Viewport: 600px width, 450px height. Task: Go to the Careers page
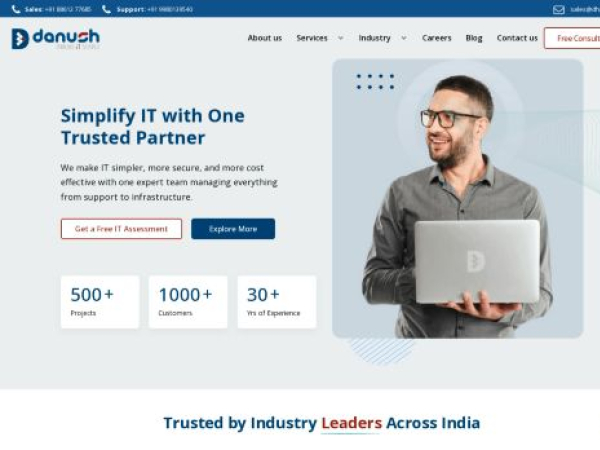[x=437, y=38]
